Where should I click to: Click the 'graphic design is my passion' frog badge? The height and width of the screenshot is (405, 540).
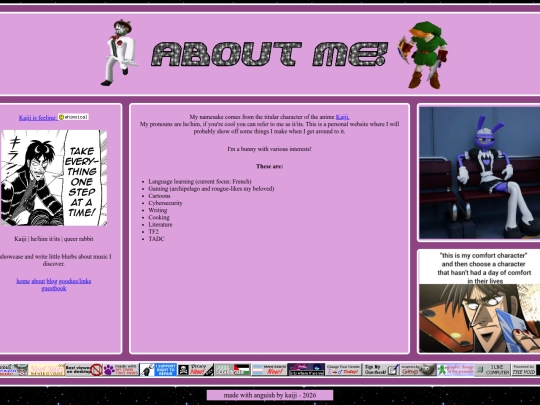(455, 370)
